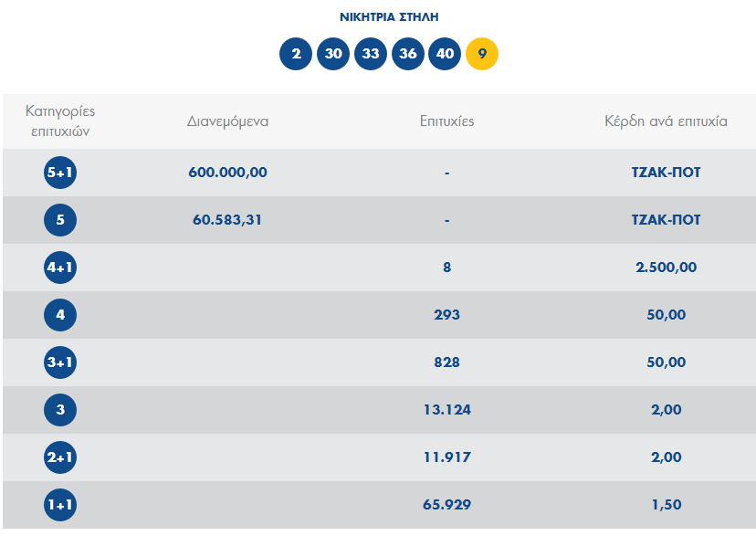Select the winning number 40 ball
The image size is (756, 546).
click(x=445, y=54)
